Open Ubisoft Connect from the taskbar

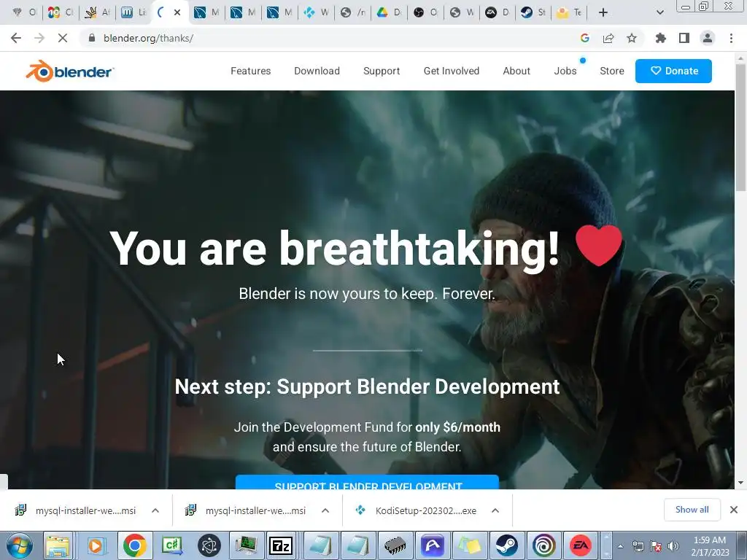point(544,545)
